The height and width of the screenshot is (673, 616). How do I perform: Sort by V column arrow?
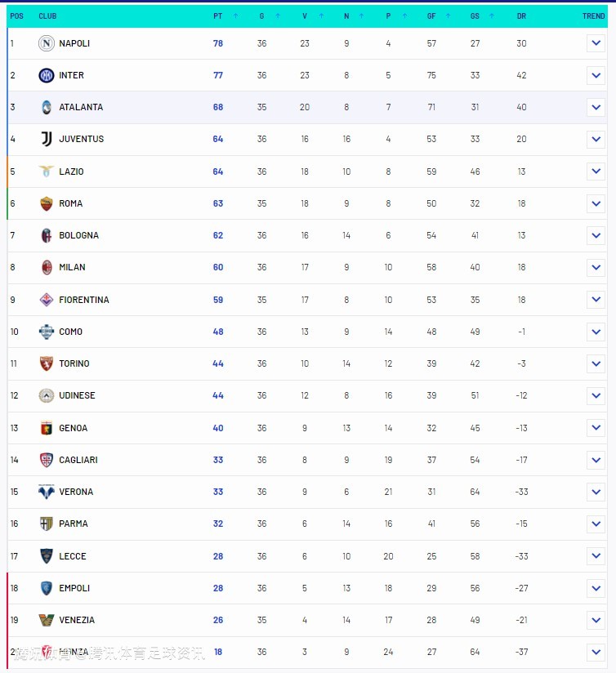[321, 16]
